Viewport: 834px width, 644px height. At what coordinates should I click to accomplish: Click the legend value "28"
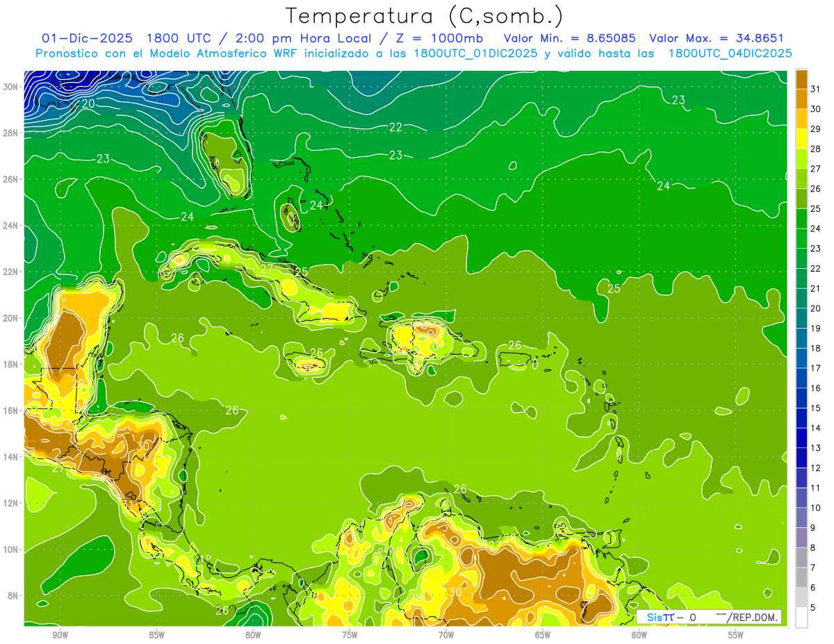815,149
